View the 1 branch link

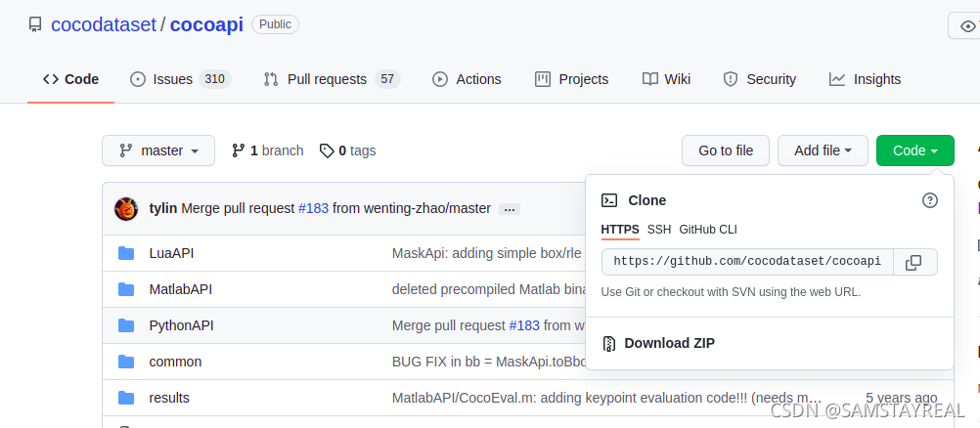[268, 150]
